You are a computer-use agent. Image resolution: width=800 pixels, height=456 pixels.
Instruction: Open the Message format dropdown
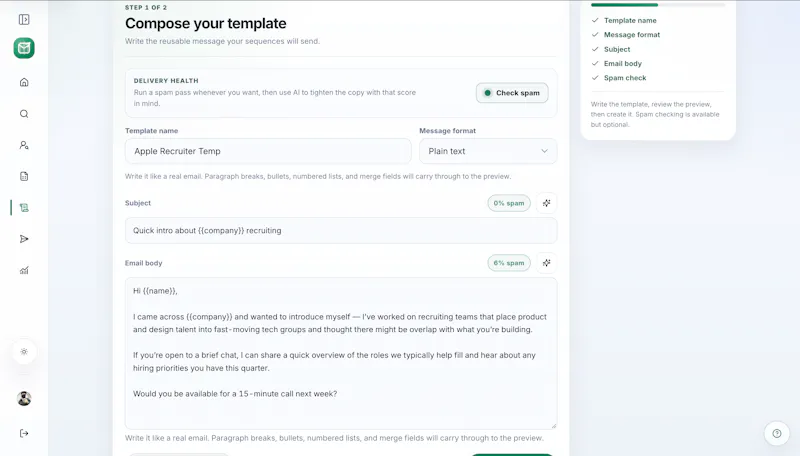(x=488, y=151)
